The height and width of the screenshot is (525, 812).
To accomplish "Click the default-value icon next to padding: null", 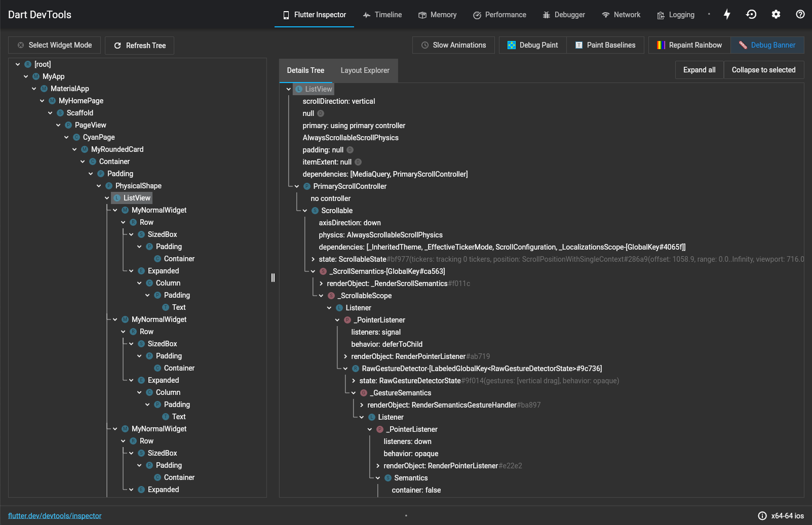I will (x=350, y=150).
